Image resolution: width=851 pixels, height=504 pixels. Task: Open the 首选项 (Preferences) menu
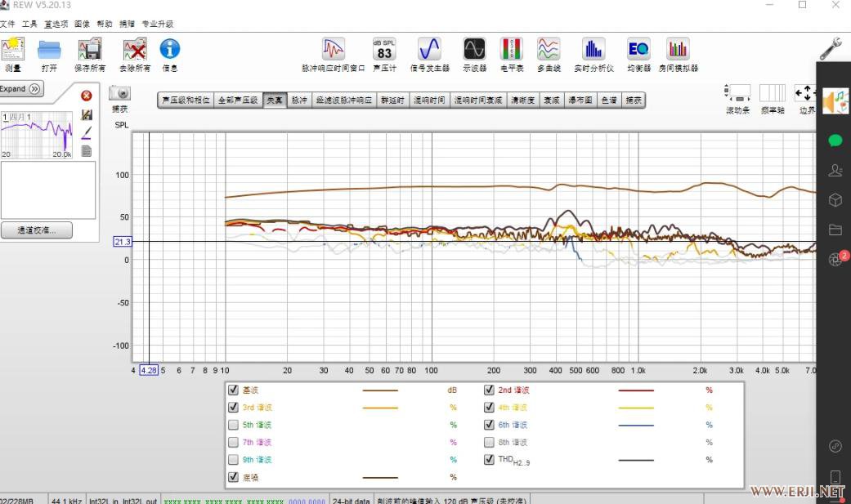click(56, 25)
